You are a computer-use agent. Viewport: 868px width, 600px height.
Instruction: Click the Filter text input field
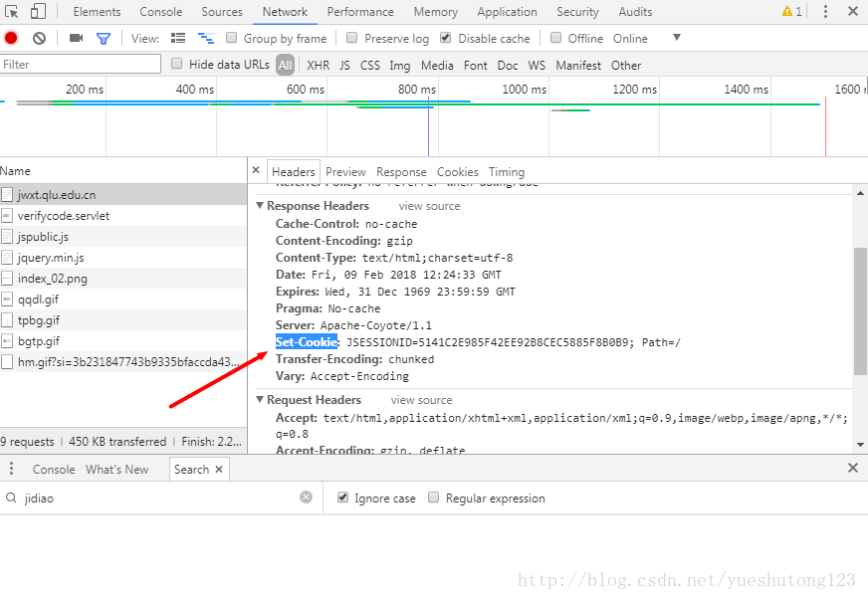tap(80, 65)
